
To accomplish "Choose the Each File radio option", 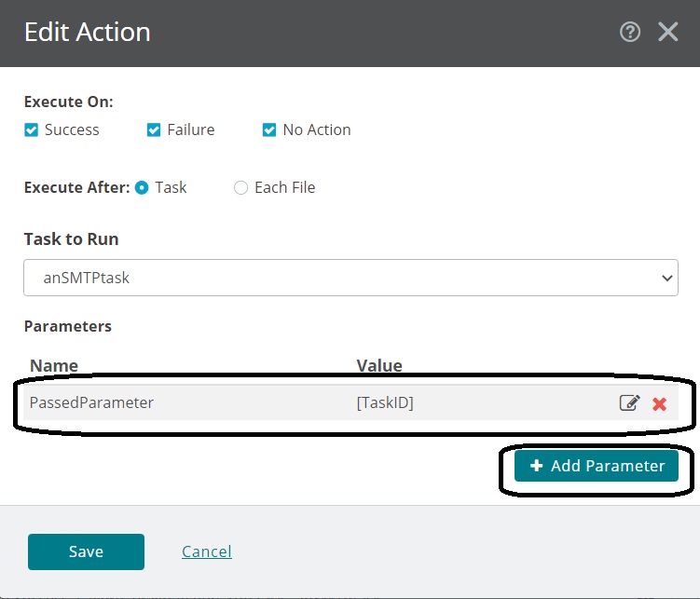I will [240, 188].
